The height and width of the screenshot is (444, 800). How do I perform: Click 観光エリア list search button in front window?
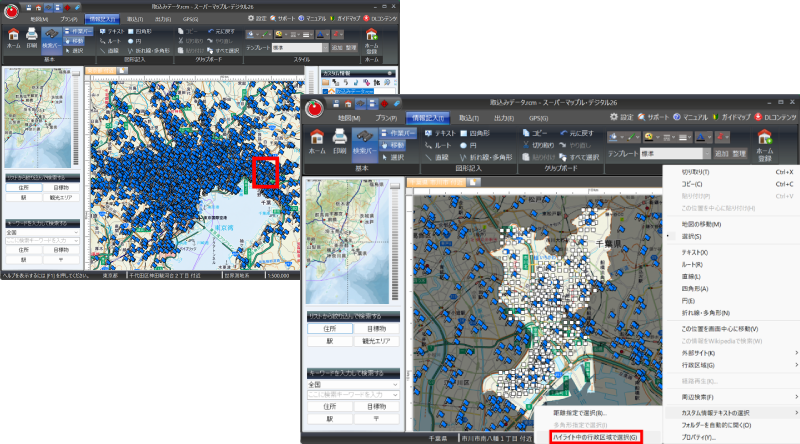(x=376, y=341)
